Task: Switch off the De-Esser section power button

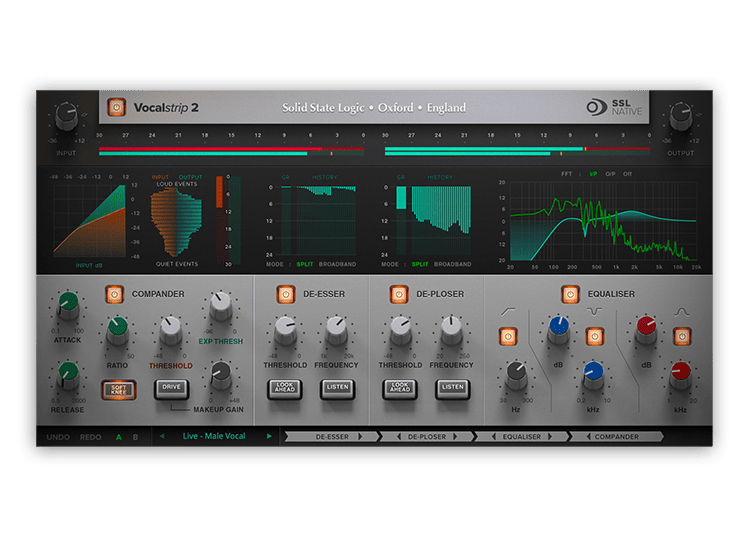Action: click(286, 294)
